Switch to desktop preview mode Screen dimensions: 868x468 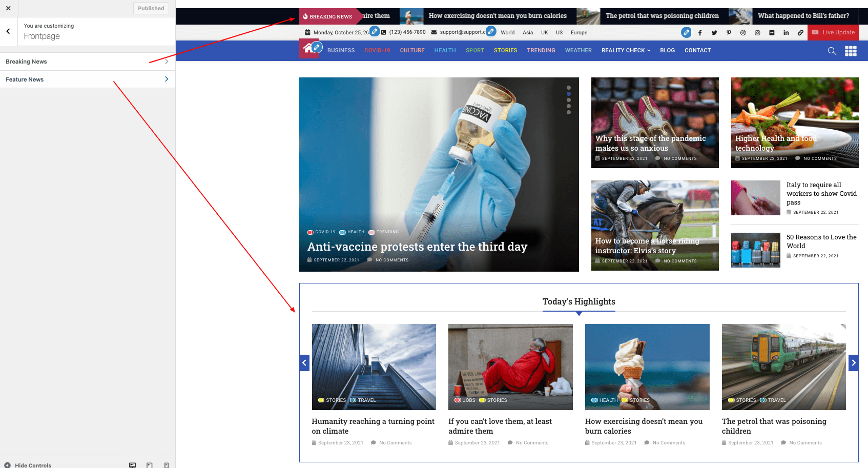(x=132, y=465)
